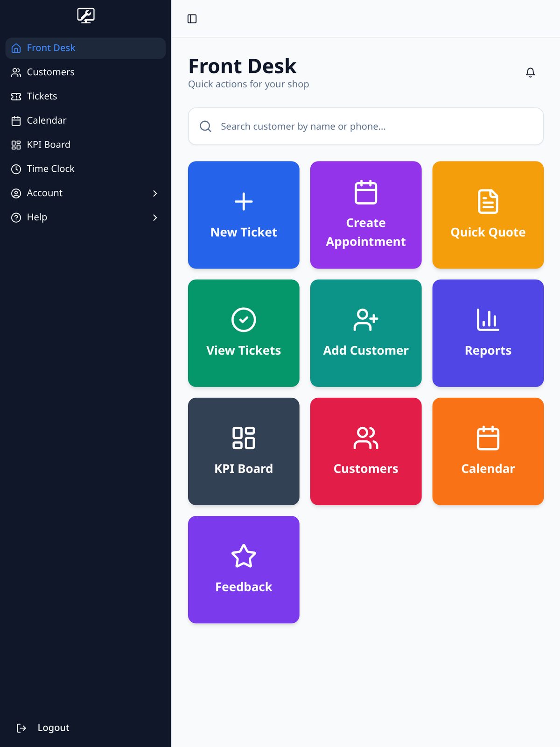
Task: Go to Tickets in the sidebar
Action: [x=85, y=97]
